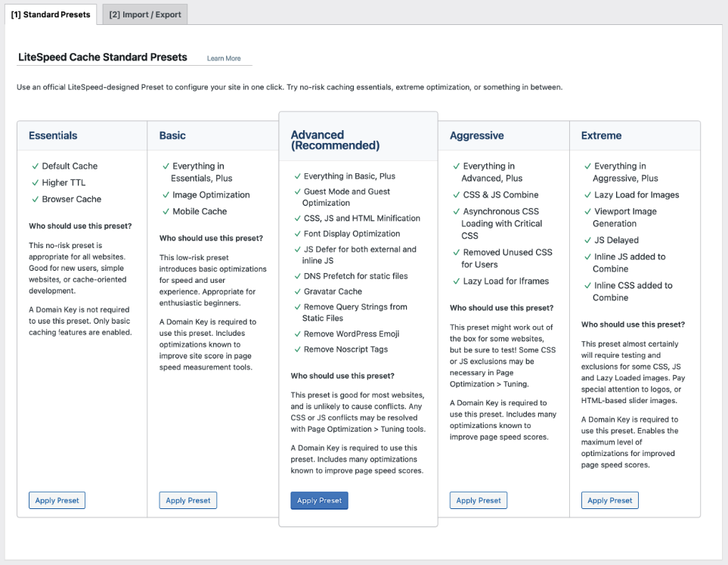Screen dimensions: 728x565
Task: Click Asynchronous CSS Loading with Critical CSS
Action: point(501,223)
